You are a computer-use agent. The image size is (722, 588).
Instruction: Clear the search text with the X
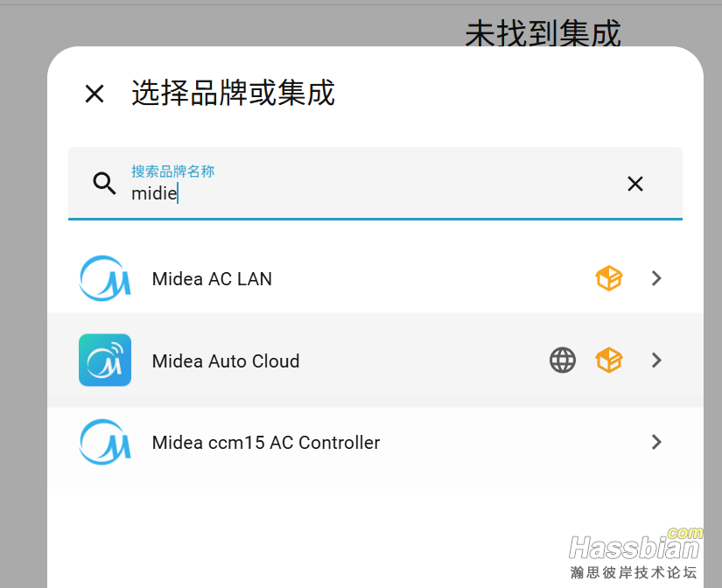[635, 183]
